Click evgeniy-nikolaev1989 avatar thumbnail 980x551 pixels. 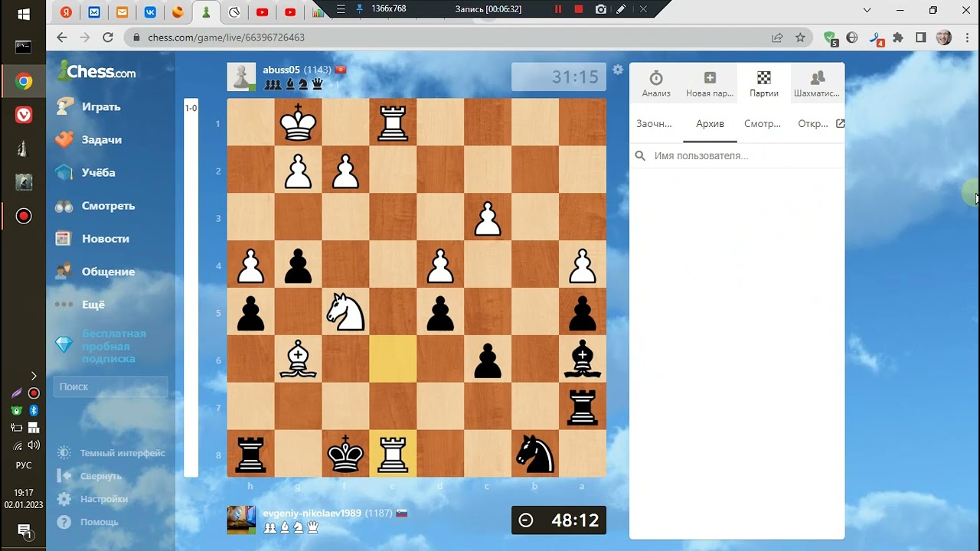pyautogui.click(x=241, y=520)
